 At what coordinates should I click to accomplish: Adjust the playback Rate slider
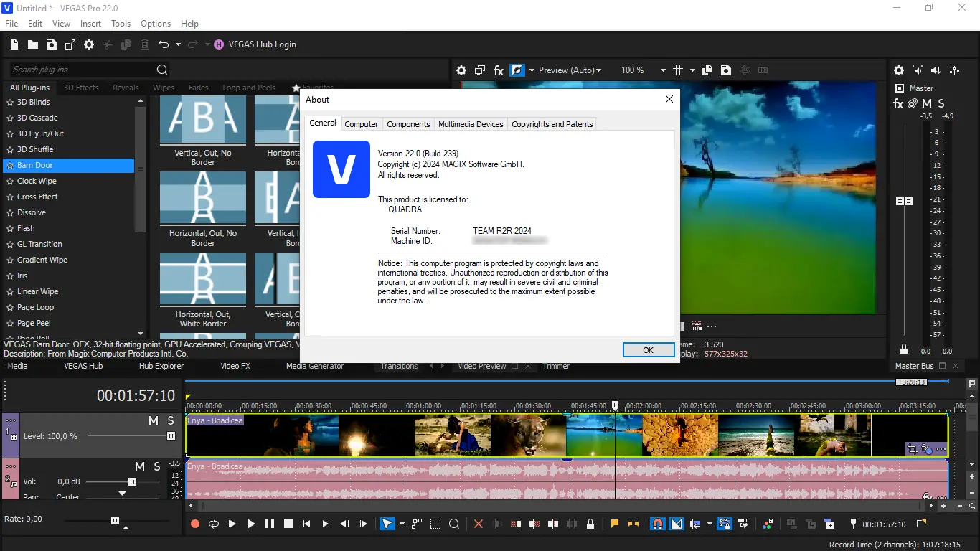[x=115, y=520]
